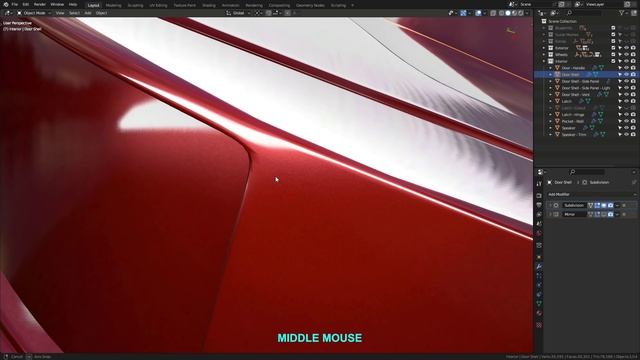The image size is (640, 360).
Task: Select wireframe viewport shading mode
Action: 501,13
